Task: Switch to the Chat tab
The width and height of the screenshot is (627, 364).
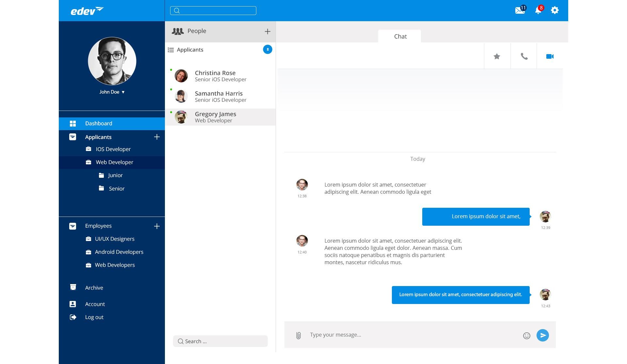Action: 400,37
